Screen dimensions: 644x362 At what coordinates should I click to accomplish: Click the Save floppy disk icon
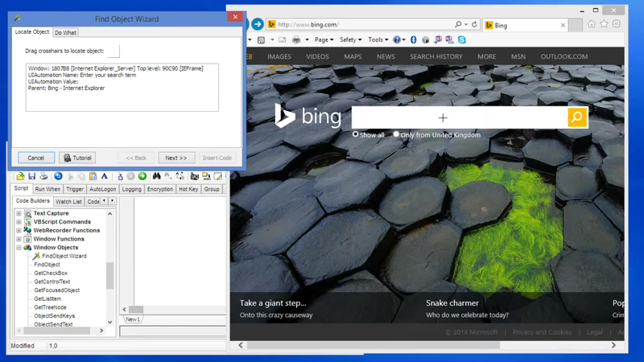coord(31,176)
